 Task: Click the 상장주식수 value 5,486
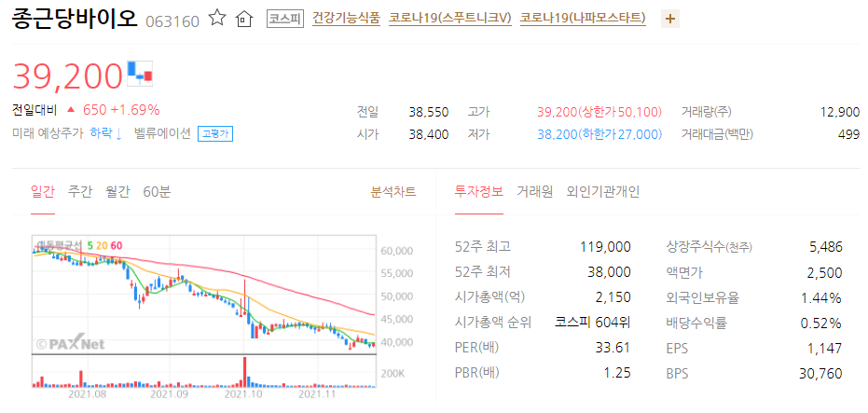(825, 247)
